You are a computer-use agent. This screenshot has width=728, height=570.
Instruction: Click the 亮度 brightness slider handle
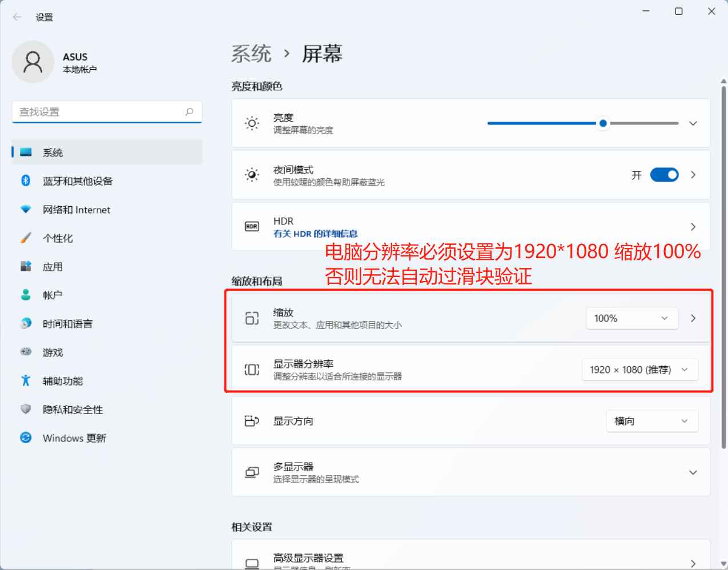pos(603,123)
